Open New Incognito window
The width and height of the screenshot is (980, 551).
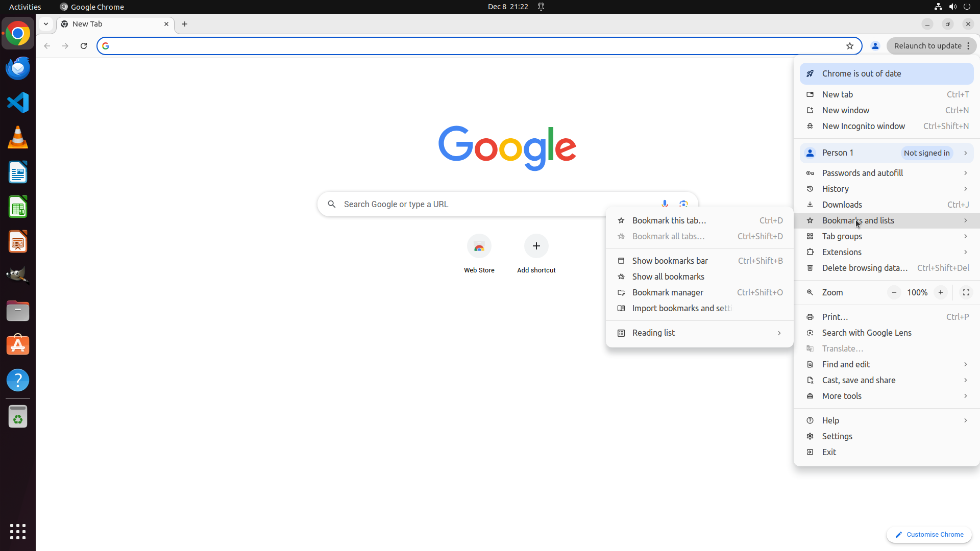coord(887,126)
